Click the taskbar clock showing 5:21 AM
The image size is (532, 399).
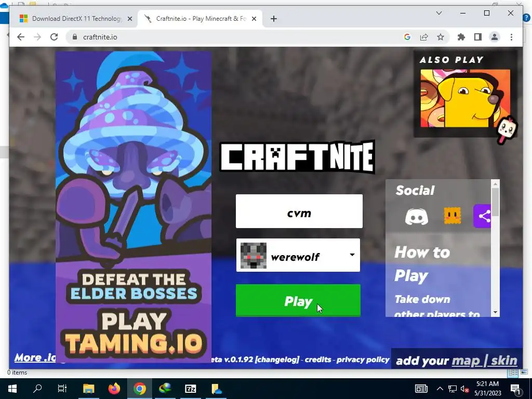[x=487, y=389]
